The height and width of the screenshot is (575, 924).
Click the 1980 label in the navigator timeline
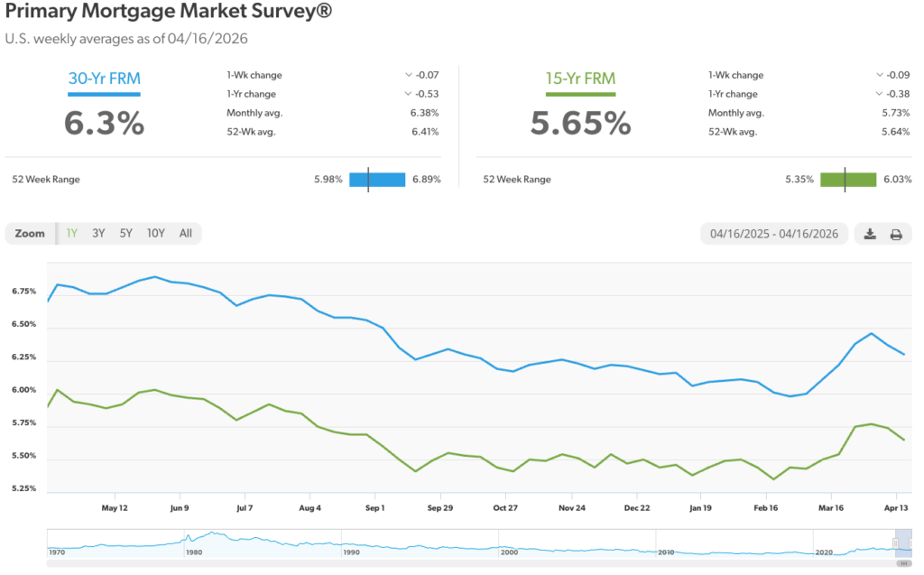point(193,551)
